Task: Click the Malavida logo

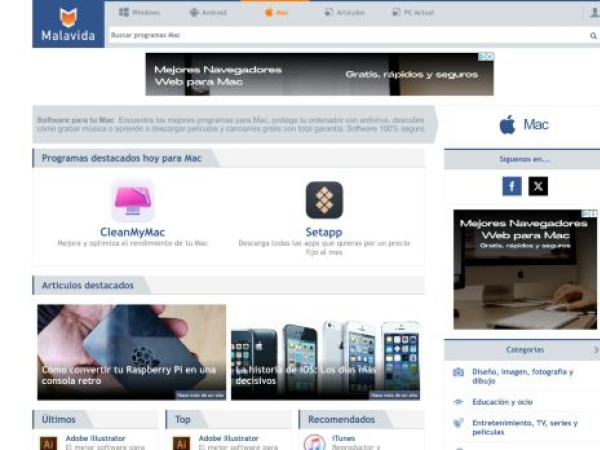Action: coord(68,24)
